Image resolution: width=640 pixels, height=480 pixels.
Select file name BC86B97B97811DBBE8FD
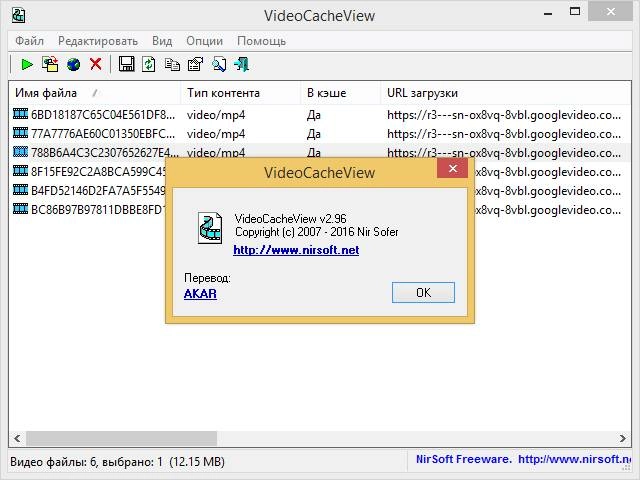click(98, 210)
